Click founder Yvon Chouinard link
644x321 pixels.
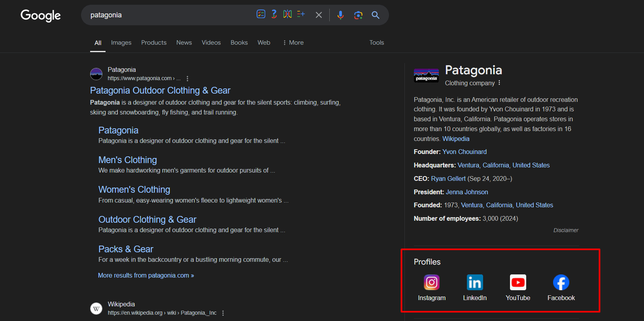pyautogui.click(x=465, y=152)
